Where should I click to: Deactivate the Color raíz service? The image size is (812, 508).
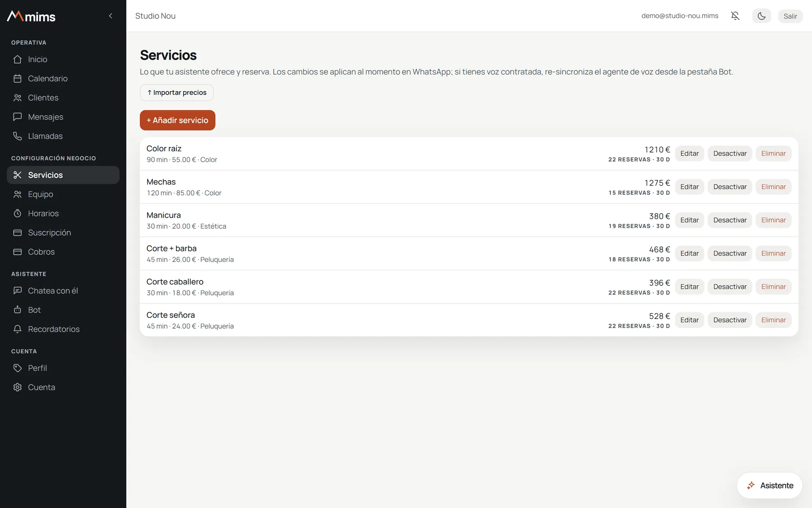coord(730,154)
